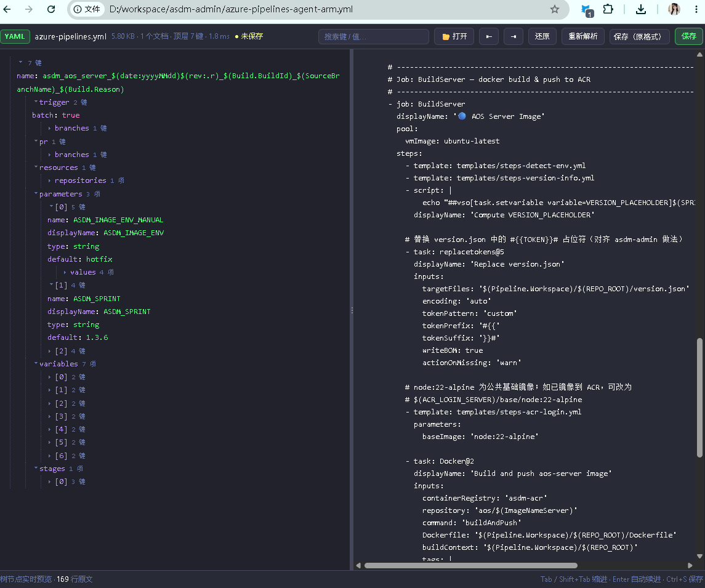Viewport: 705px width, 588px height.
Task: Click the editor's horizontal scrollbar thumb
Action: 471,565
